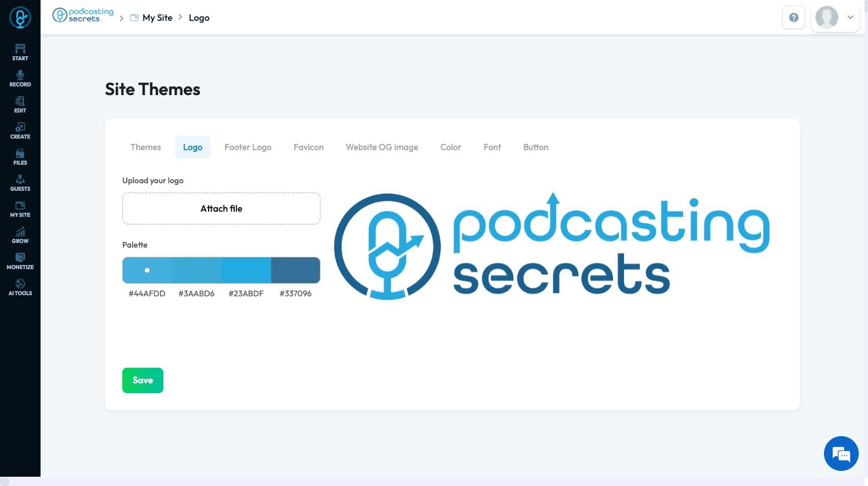Open the START section in sidebar
This screenshot has height=486, width=868.
click(20, 53)
